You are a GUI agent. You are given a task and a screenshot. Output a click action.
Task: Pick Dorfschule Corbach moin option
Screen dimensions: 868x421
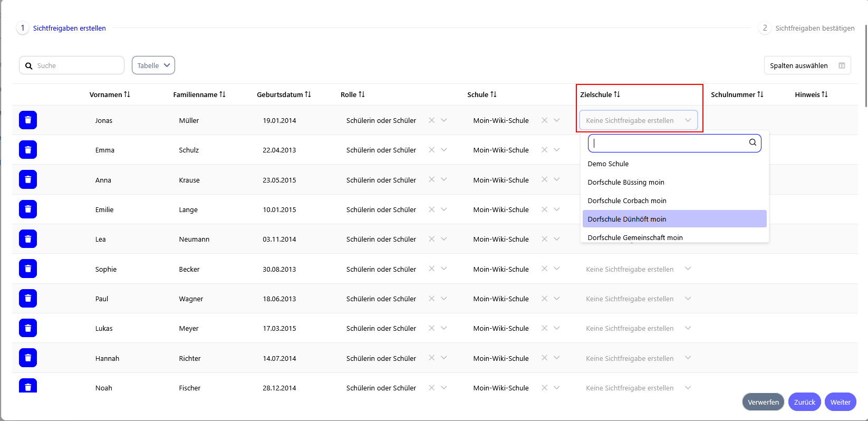pyautogui.click(x=627, y=200)
